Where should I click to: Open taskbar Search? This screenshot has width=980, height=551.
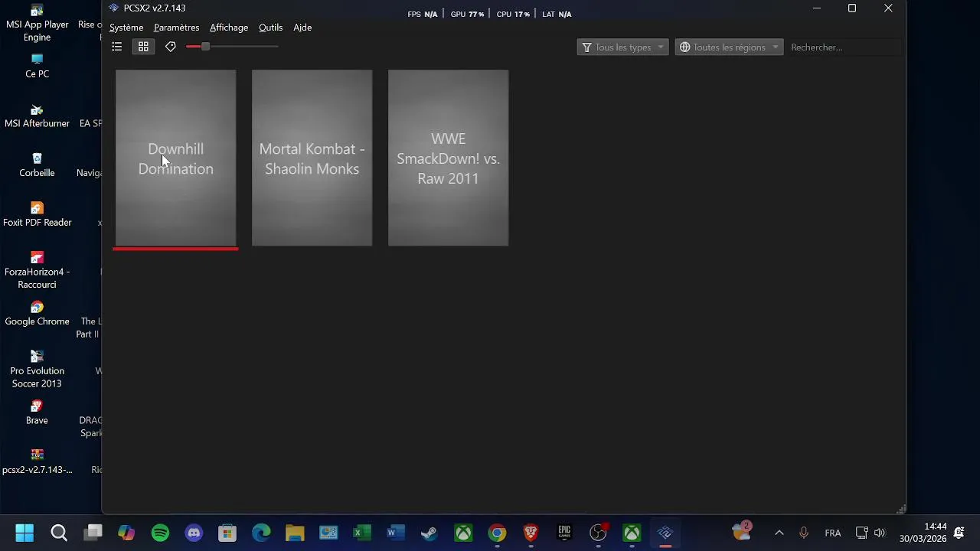tap(59, 533)
